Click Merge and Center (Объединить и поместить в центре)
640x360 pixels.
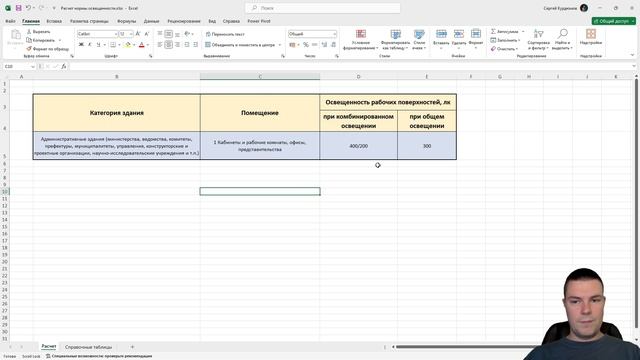(x=240, y=45)
